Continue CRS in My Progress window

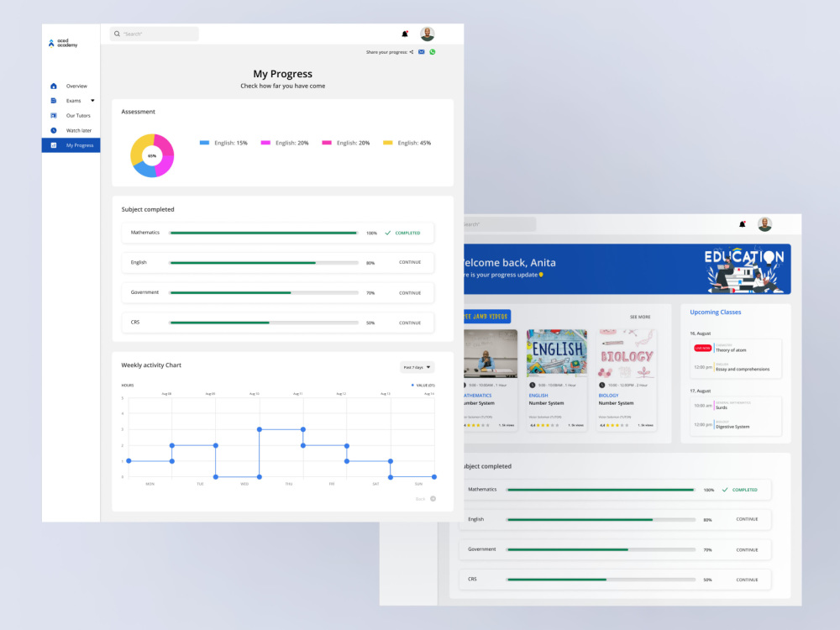pos(410,323)
